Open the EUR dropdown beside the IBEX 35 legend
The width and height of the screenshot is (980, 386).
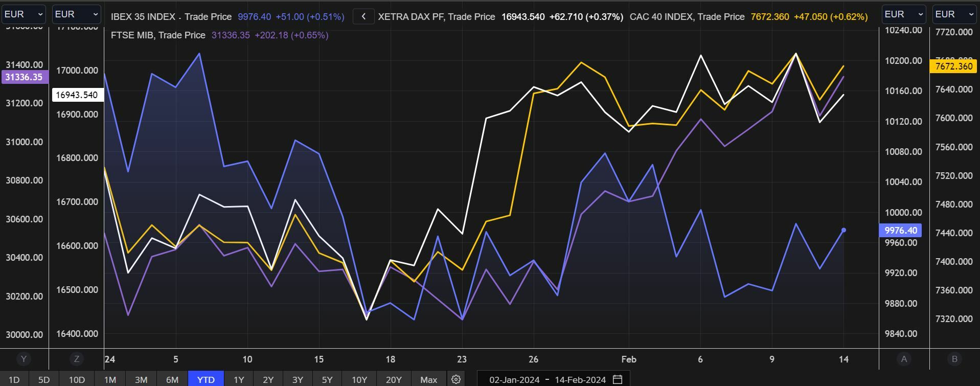pyautogui.click(x=76, y=14)
